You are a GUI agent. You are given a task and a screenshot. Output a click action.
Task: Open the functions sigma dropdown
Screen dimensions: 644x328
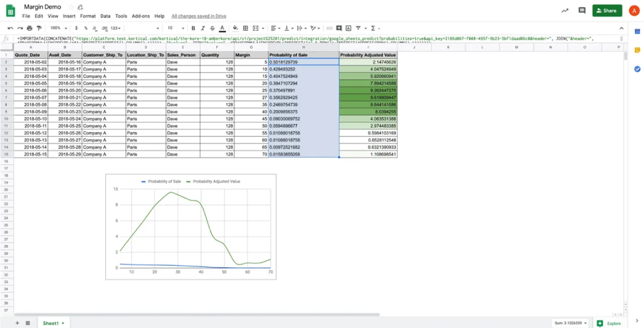375,28
